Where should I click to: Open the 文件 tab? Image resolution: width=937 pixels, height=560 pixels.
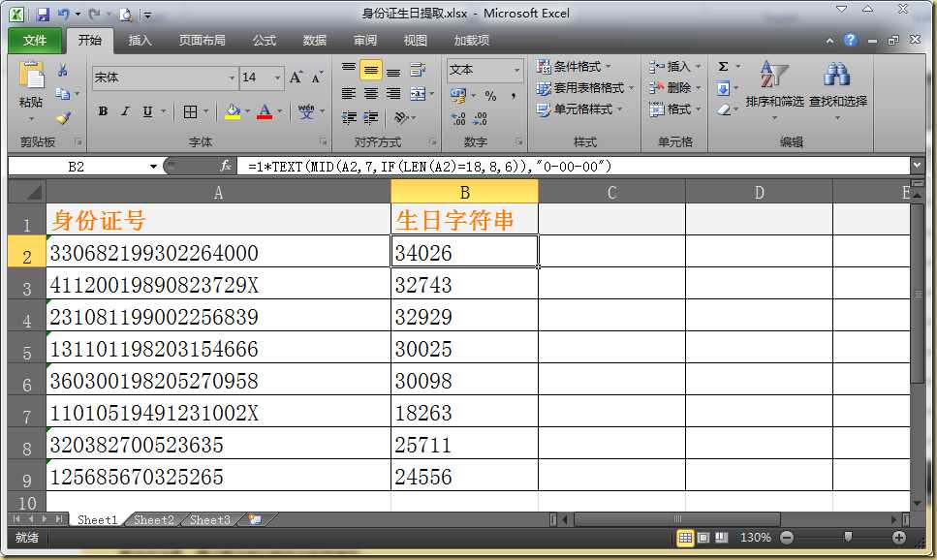pyautogui.click(x=35, y=40)
